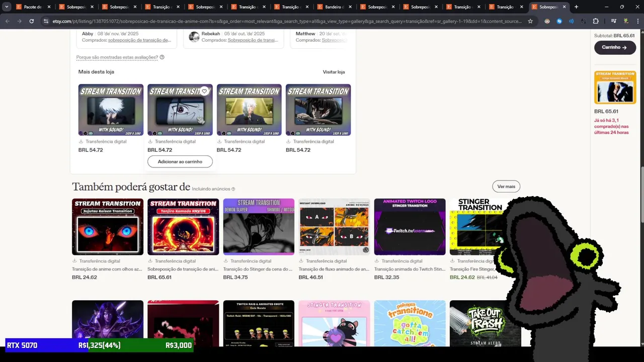Image resolution: width=644 pixels, height=362 pixels.
Task: Open the monkey face extension icon
Action: pyautogui.click(x=547, y=21)
